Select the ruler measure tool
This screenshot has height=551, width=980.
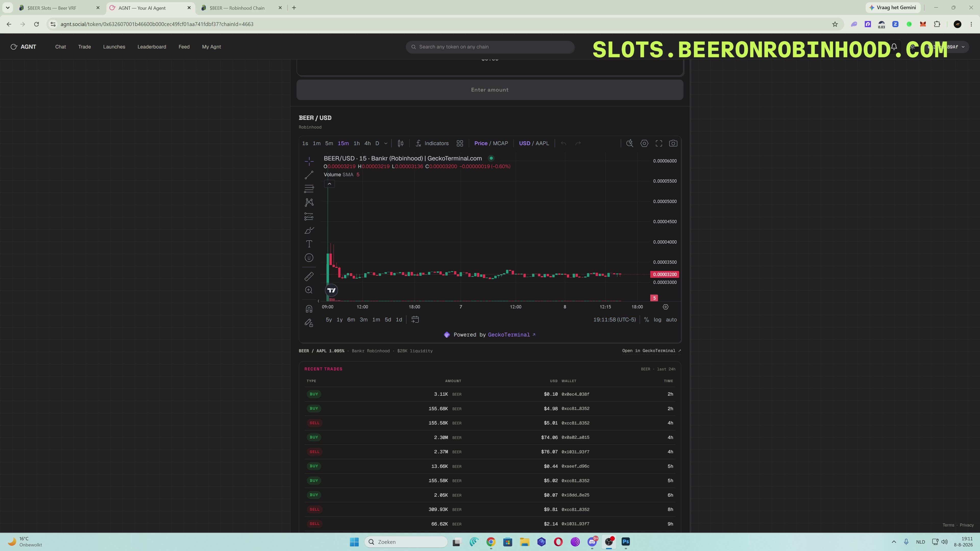click(309, 277)
